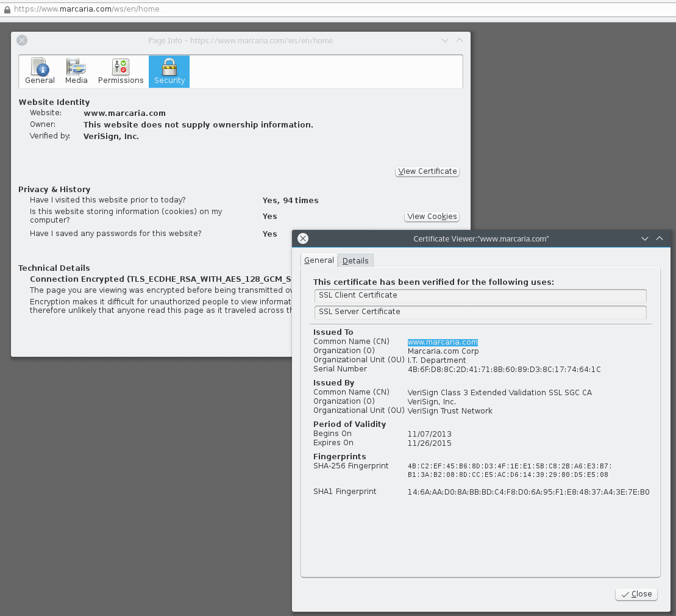The height and width of the screenshot is (616, 676).
Task: Click the issuer organization VeriSign, Inc. in Certificate Viewer
Action: [x=432, y=401]
